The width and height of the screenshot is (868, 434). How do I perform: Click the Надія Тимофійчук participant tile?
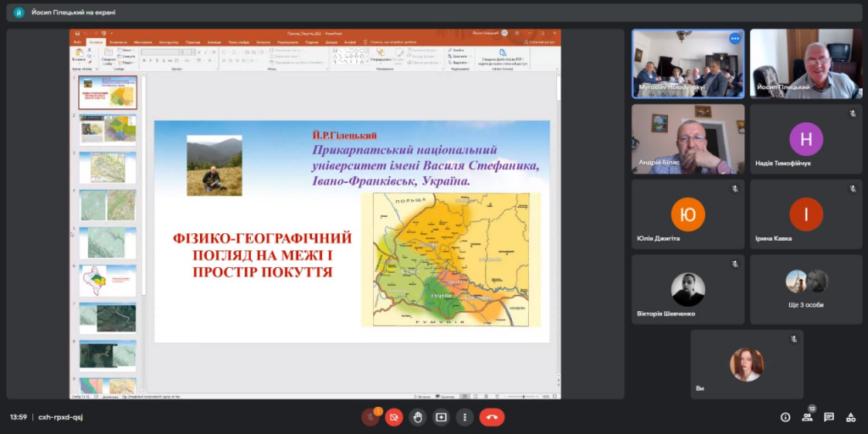tap(805, 140)
